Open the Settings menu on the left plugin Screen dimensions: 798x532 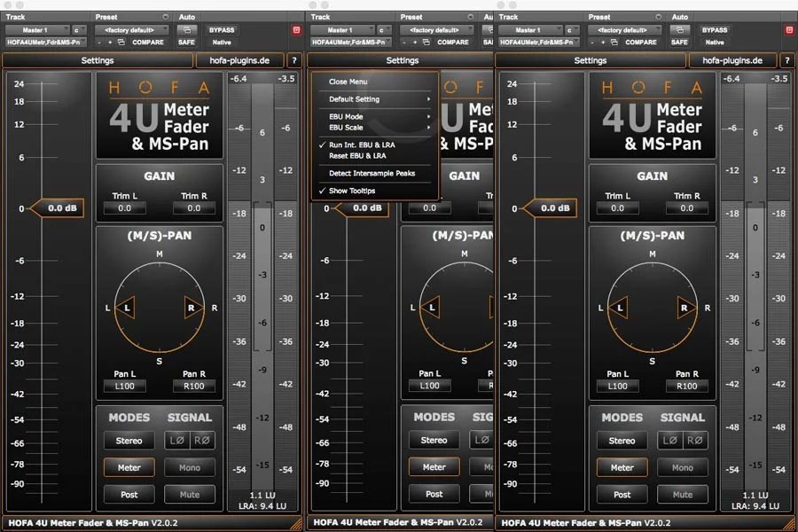tap(98, 60)
